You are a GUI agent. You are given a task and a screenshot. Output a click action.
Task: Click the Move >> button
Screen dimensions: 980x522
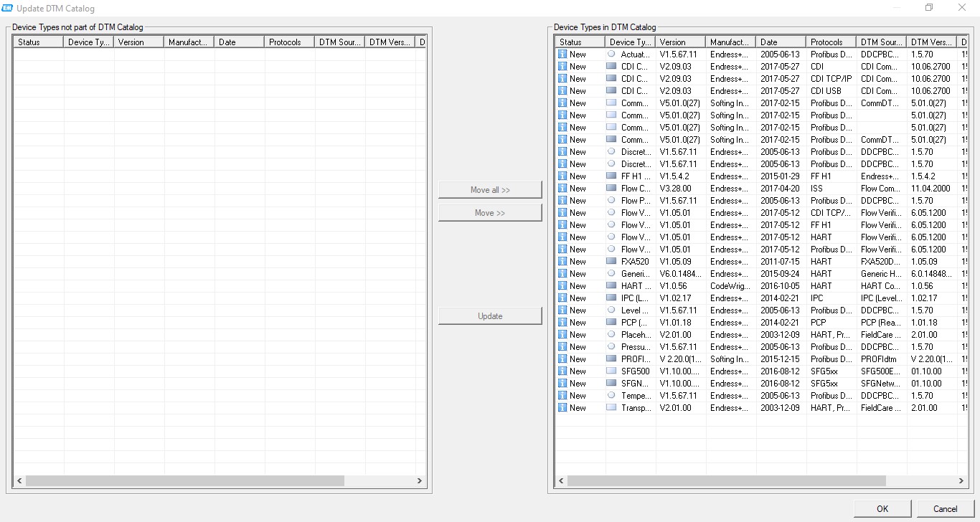click(490, 213)
